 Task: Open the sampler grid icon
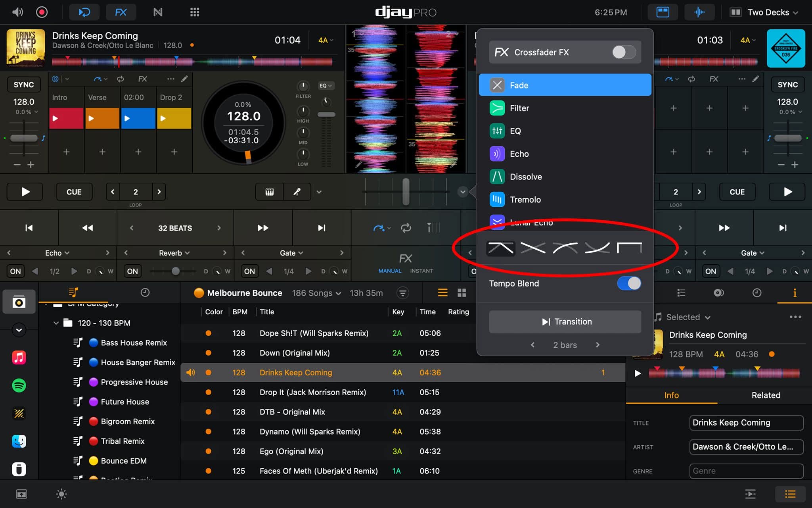[194, 12]
